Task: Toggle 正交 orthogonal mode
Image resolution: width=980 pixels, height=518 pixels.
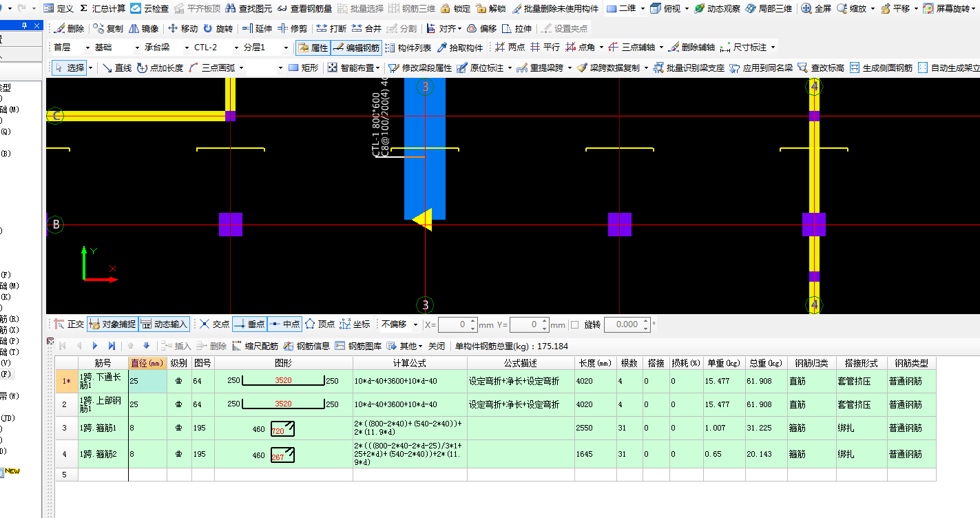Action: point(69,324)
